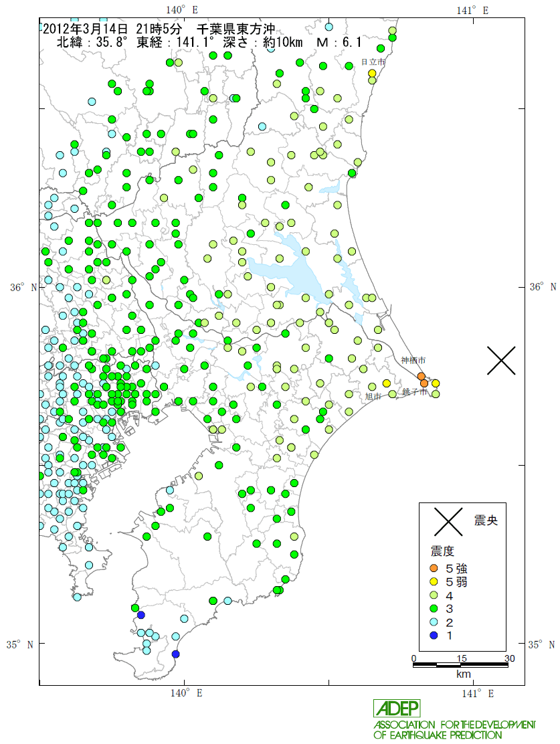Screen dimensions: 560x744
Task: Click the 銚子市 city label
Action: (415, 392)
